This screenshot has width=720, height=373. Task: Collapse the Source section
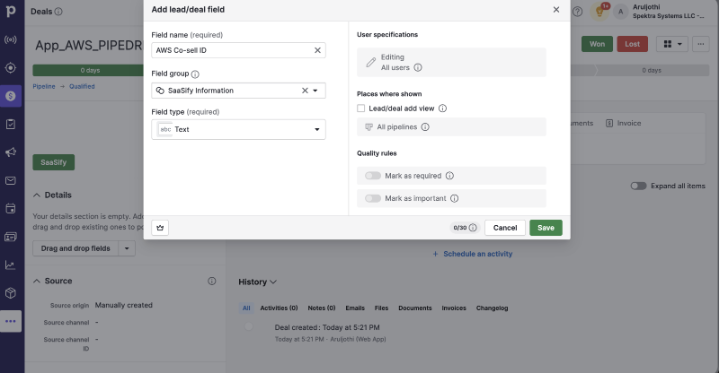pos(37,281)
